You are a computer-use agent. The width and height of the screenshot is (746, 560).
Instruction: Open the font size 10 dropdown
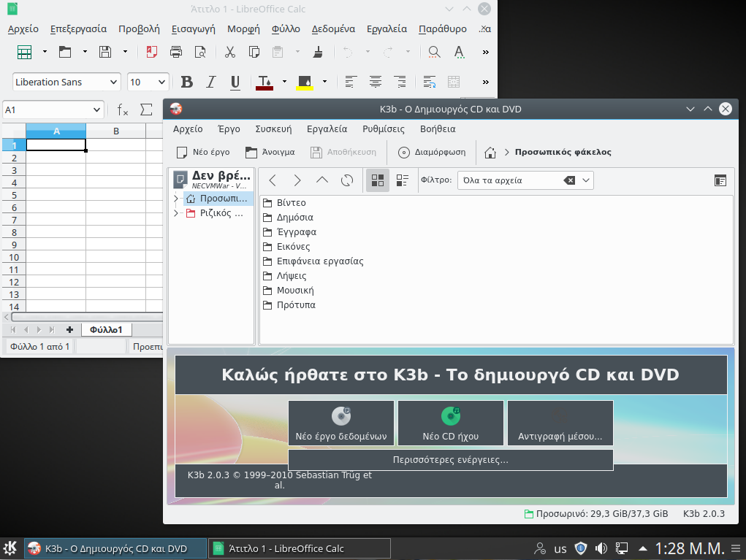tap(161, 83)
